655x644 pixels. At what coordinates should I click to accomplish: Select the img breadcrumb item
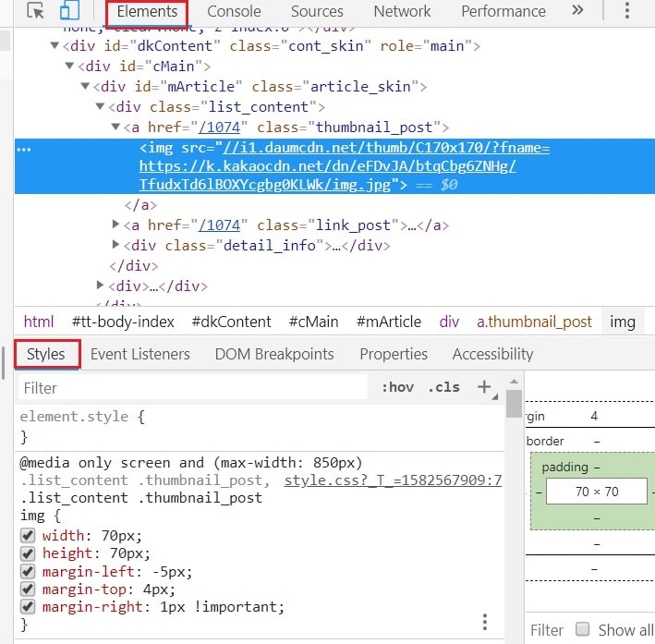(x=623, y=322)
